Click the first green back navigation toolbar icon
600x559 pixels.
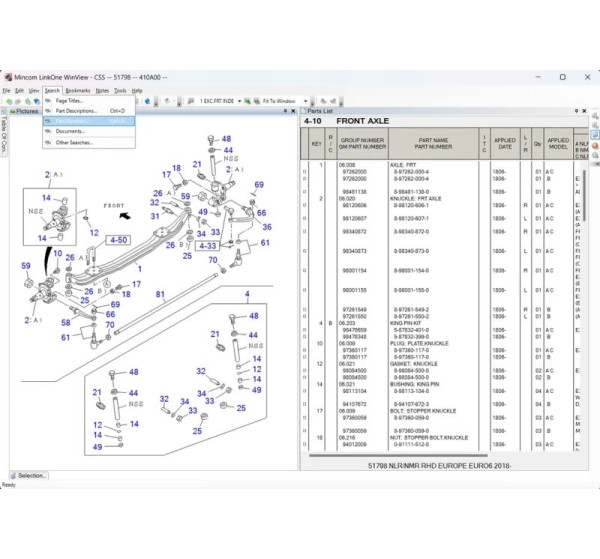coord(8,101)
